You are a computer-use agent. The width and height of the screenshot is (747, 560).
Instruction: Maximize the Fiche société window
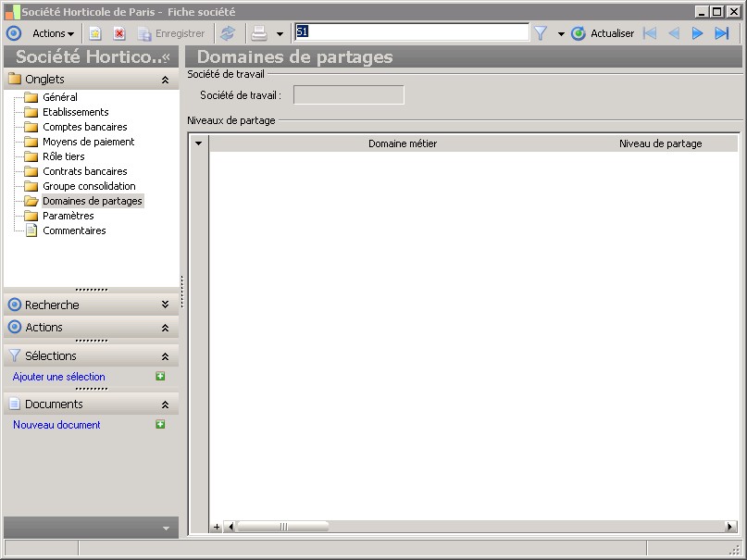pyautogui.click(x=716, y=11)
